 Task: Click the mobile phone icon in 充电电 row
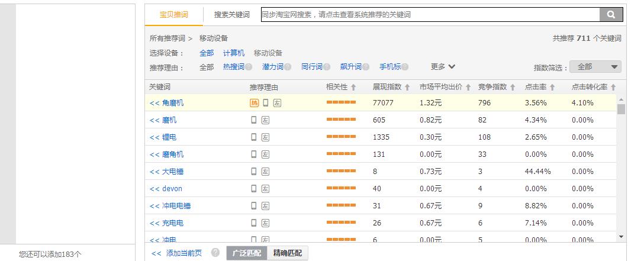coord(254,223)
